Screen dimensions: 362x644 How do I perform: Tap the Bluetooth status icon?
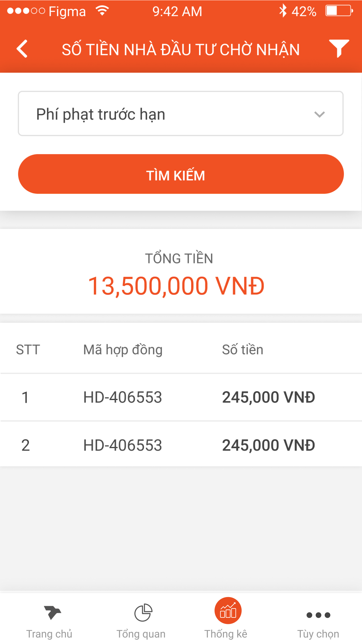pos(283,11)
